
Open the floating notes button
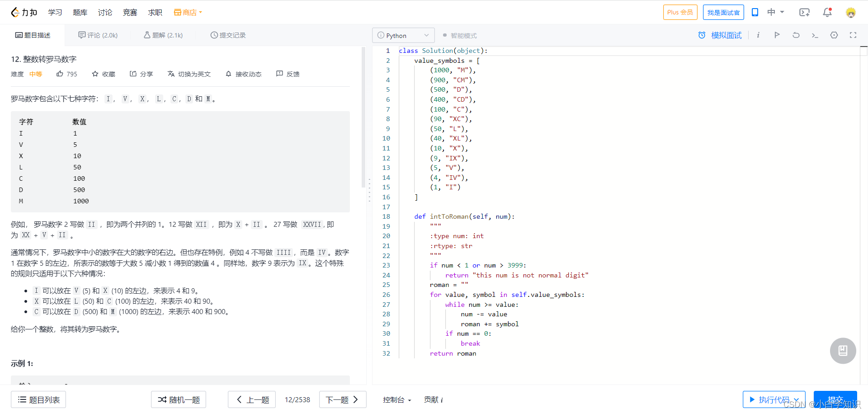click(843, 351)
